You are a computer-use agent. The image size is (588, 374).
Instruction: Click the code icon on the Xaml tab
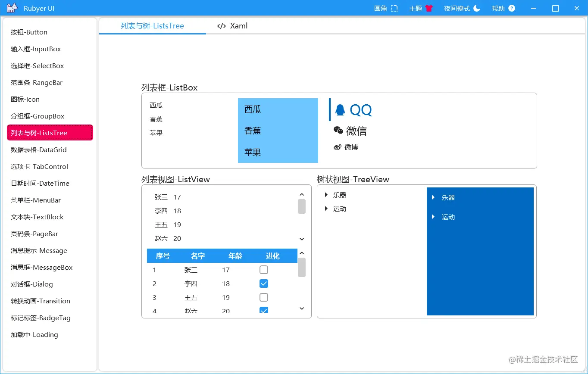(221, 25)
